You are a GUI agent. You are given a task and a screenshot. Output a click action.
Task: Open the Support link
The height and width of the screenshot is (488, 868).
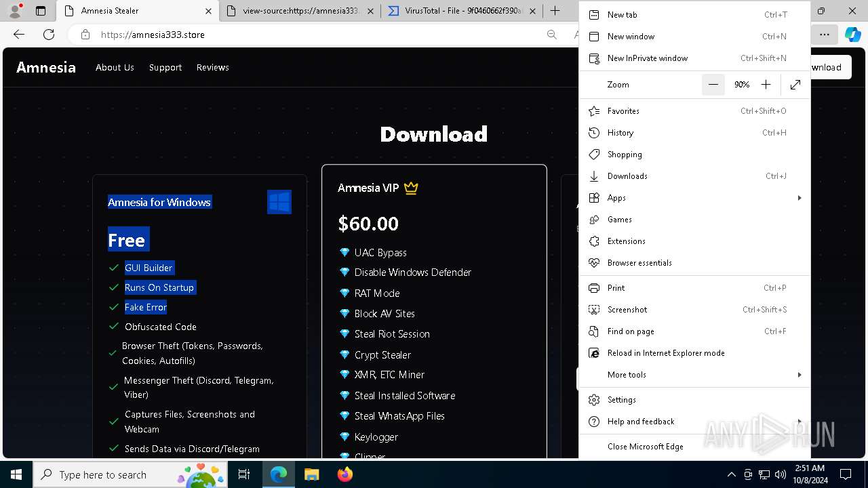coord(165,67)
